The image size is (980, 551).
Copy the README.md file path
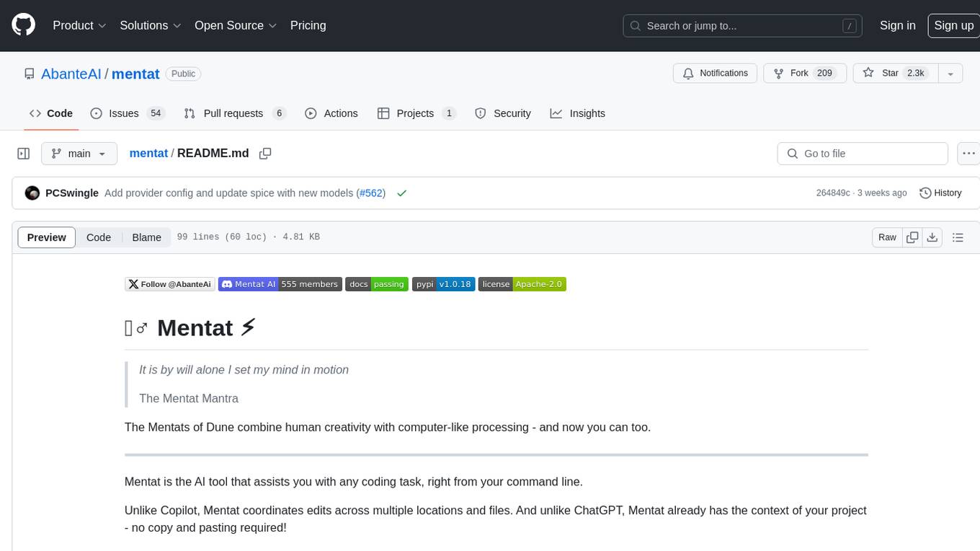click(x=265, y=154)
